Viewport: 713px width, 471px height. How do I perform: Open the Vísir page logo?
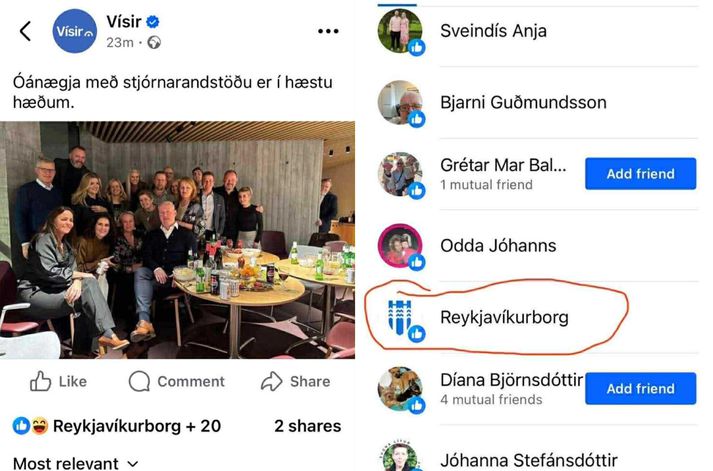click(75, 31)
